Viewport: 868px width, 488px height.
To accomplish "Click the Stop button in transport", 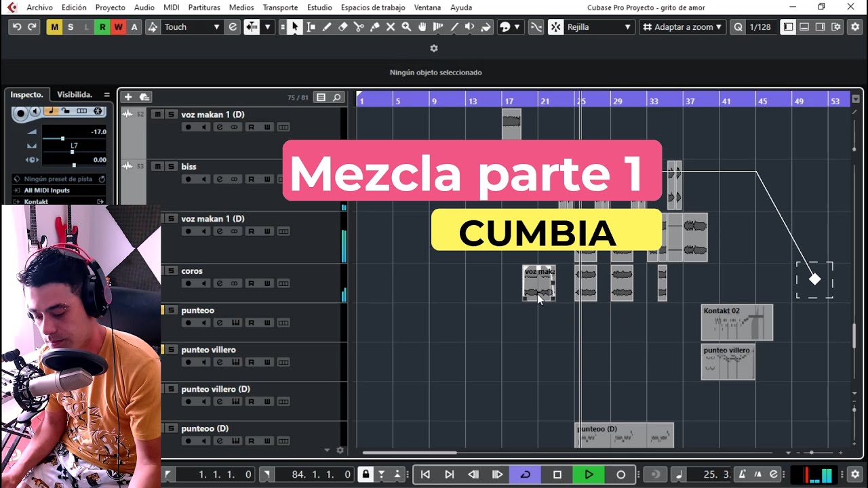I will click(557, 474).
